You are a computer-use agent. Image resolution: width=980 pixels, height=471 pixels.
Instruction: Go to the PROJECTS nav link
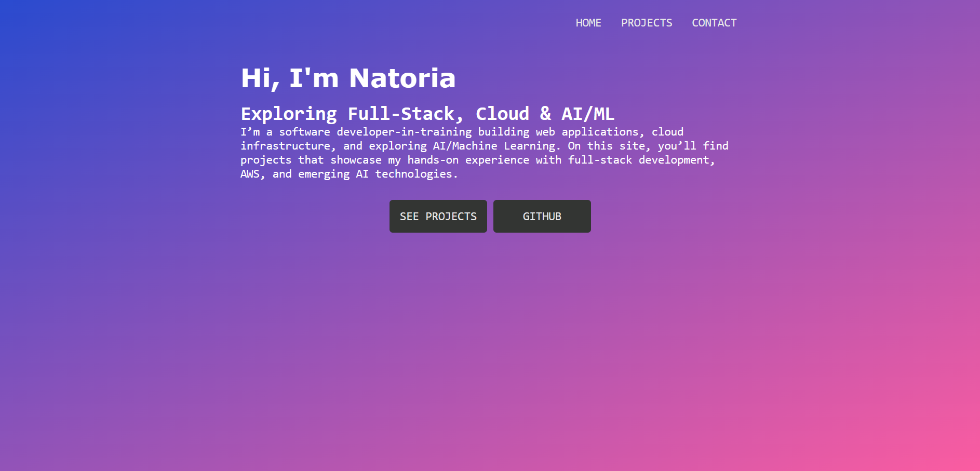tap(646, 23)
